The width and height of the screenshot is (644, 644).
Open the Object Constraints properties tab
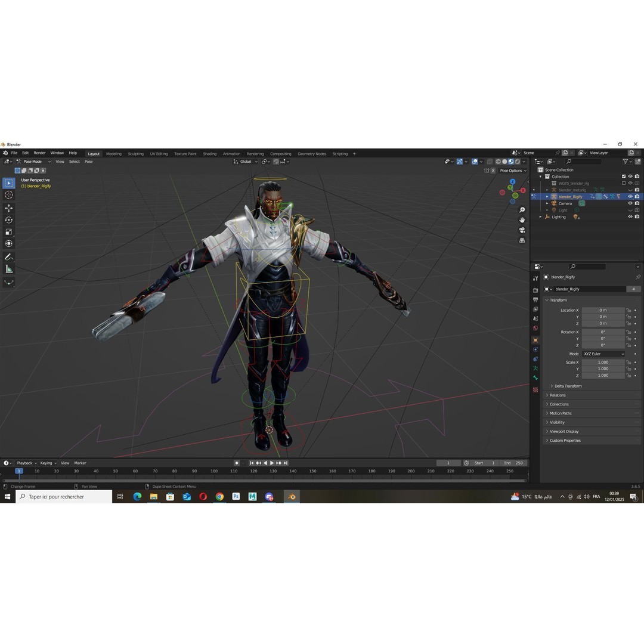535,359
